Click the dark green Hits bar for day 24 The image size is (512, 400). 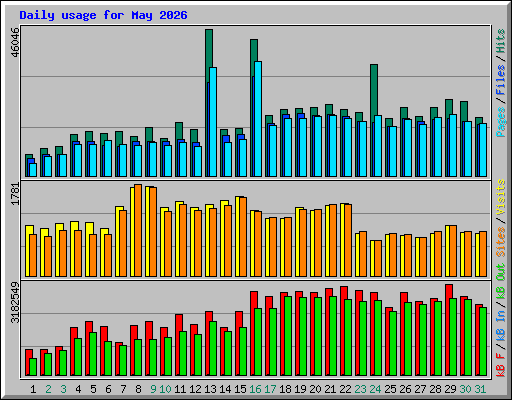(x=374, y=90)
